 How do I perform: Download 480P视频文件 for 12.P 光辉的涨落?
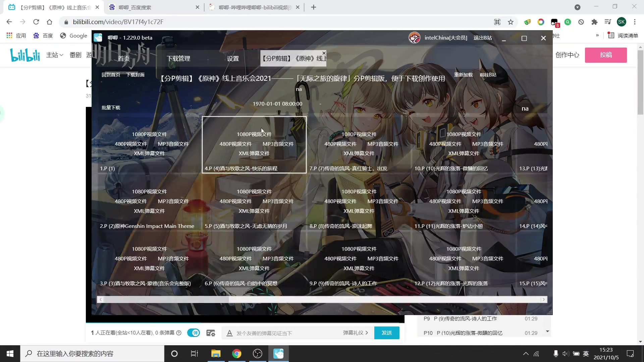pos(445,258)
